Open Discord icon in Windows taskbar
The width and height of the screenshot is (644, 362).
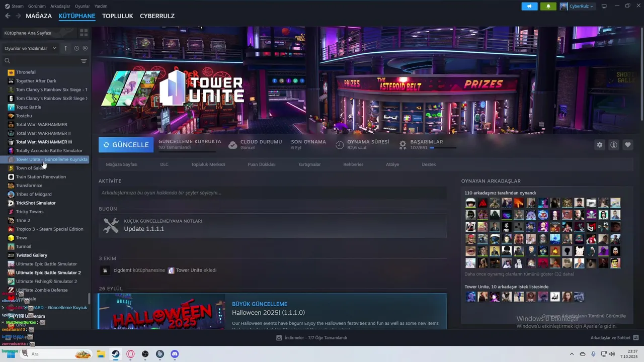click(175, 354)
